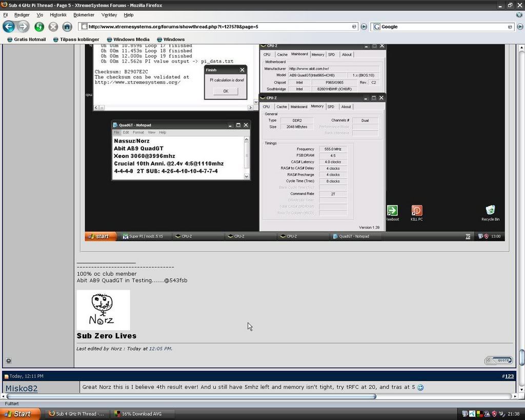Switch to Sub 4 GHz Pi Thread taskbar item
The width and height of the screenshot is (525, 420).
(x=76, y=414)
